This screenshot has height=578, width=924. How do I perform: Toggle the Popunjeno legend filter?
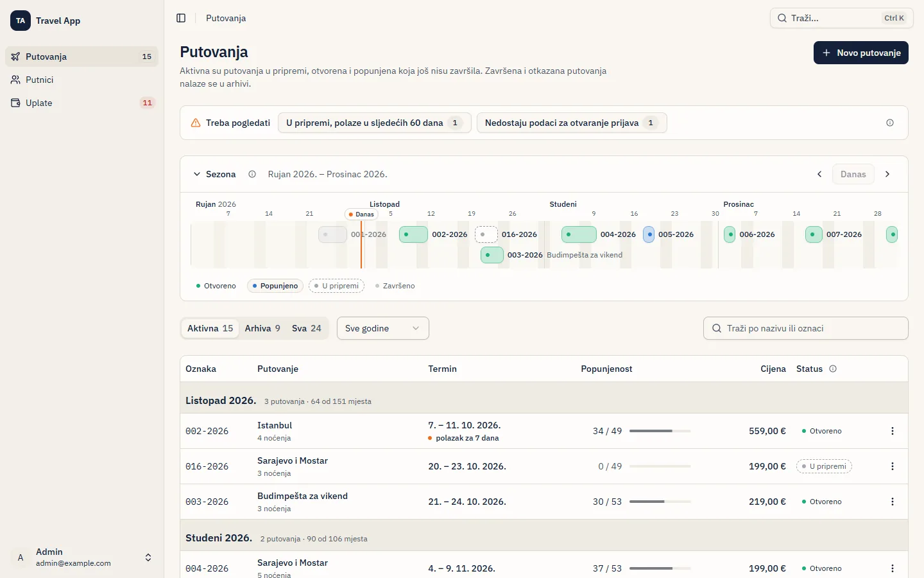275,286
